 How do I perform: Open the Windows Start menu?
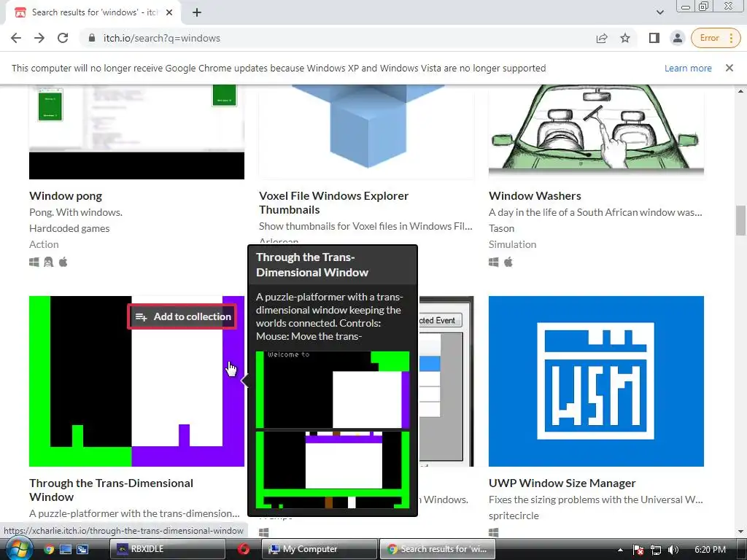pyautogui.click(x=18, y=549)
